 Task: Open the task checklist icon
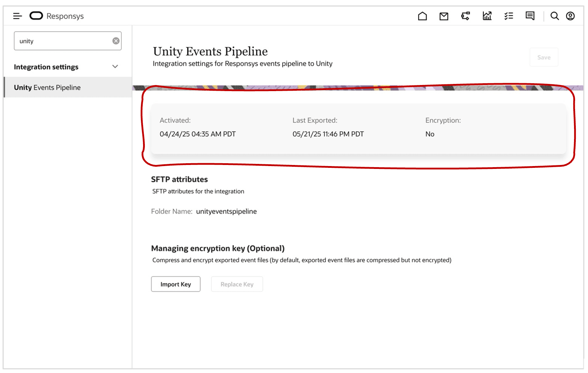tap(508, 16)
